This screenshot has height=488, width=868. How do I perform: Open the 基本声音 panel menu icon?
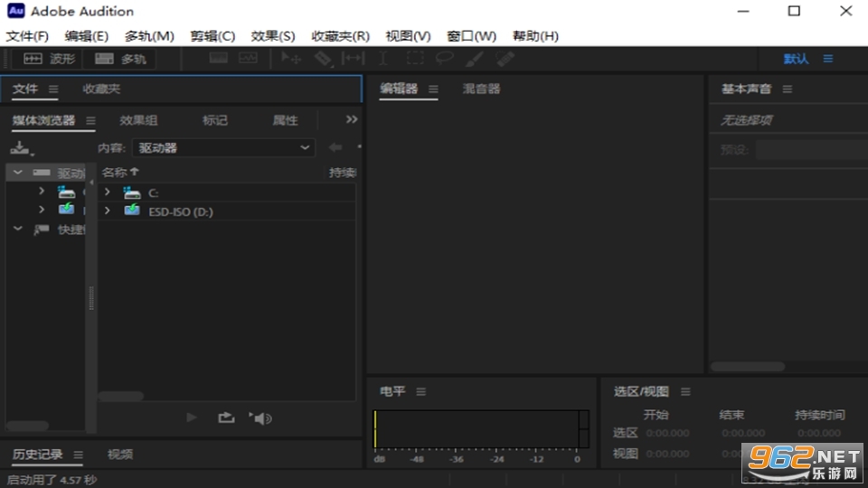click(788, 89)
